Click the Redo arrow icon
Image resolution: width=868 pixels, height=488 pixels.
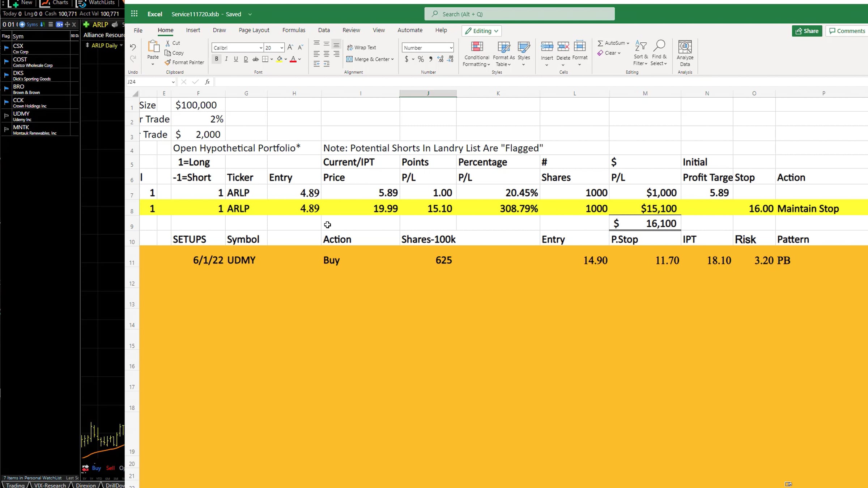point(133,58)
